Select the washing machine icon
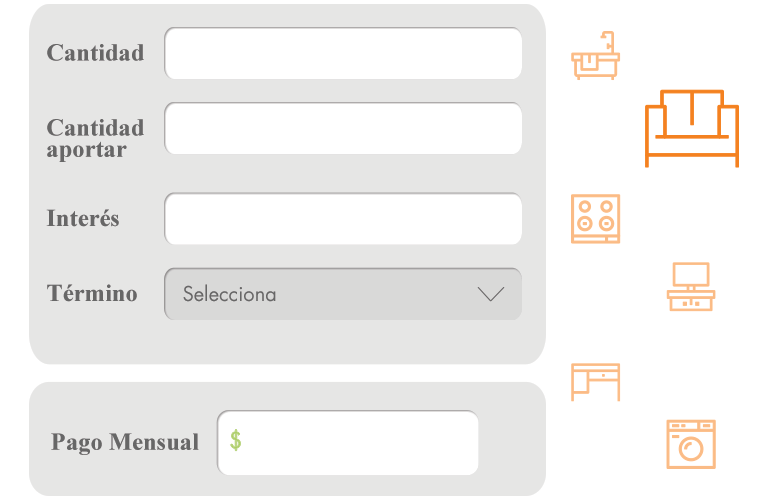Image resolution: width=770 pixels, height=500 pixels. (x=691, y=444)
